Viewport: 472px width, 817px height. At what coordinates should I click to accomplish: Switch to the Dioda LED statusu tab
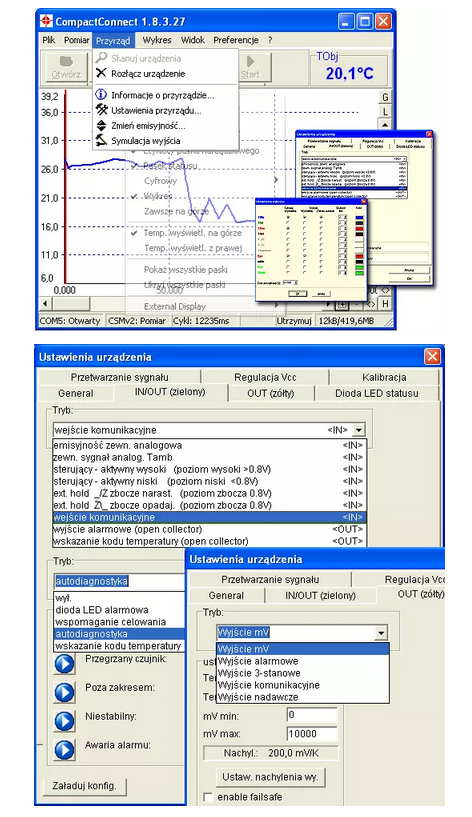click(x=377, y=393)
